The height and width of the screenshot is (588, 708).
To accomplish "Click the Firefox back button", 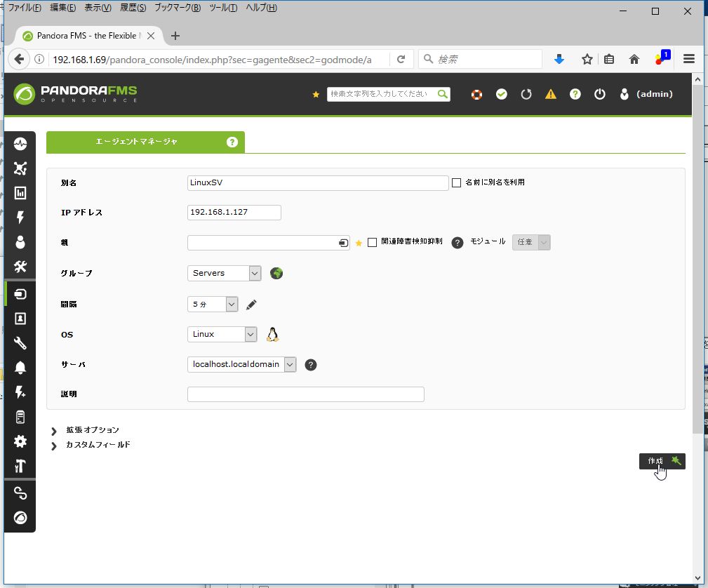I will (19, 59).
